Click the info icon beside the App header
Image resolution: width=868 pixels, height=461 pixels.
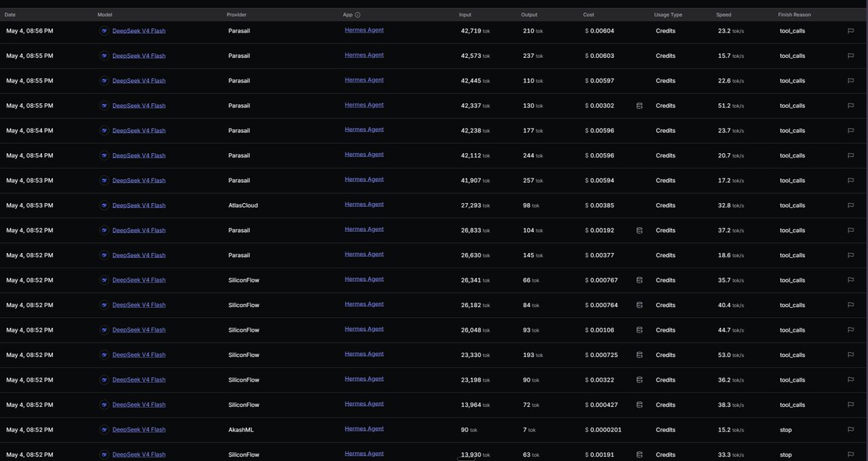[358, 14]
